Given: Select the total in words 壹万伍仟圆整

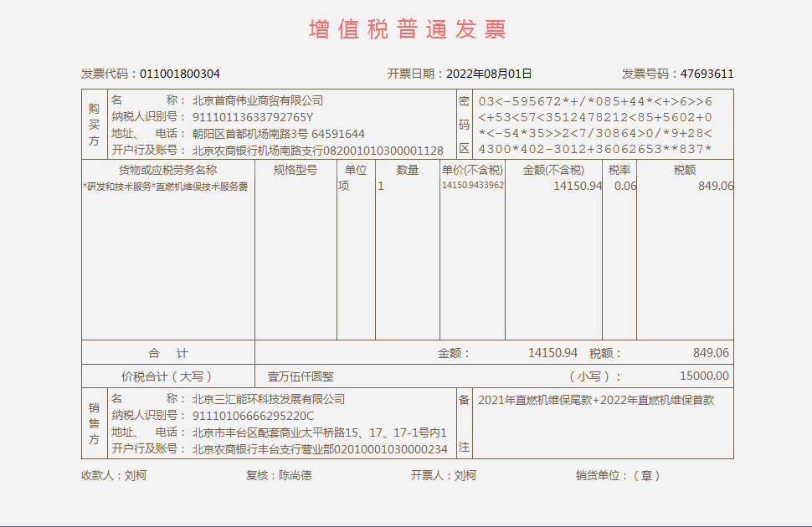Looking at the screenshot, I should click(x=301, y=376).
